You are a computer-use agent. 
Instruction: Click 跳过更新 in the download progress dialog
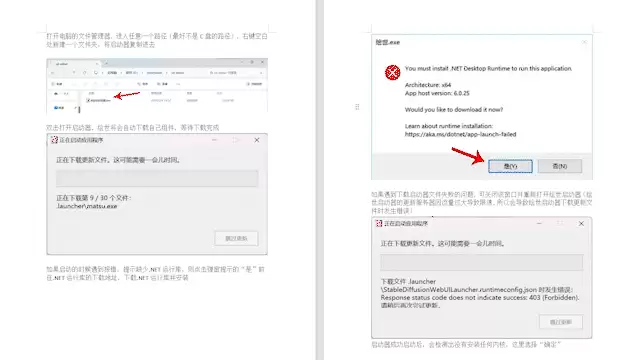pyautogui.click(x=236, y=238)
